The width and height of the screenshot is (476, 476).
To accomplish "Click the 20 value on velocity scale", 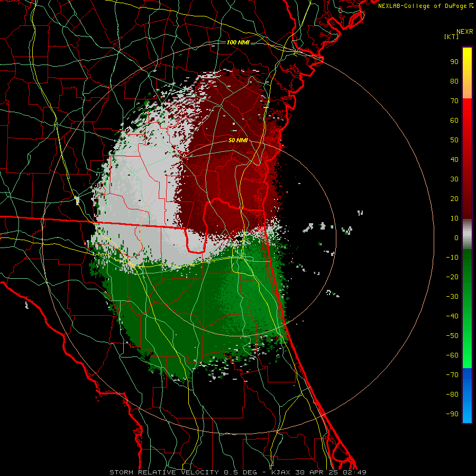I will [454, 199].
